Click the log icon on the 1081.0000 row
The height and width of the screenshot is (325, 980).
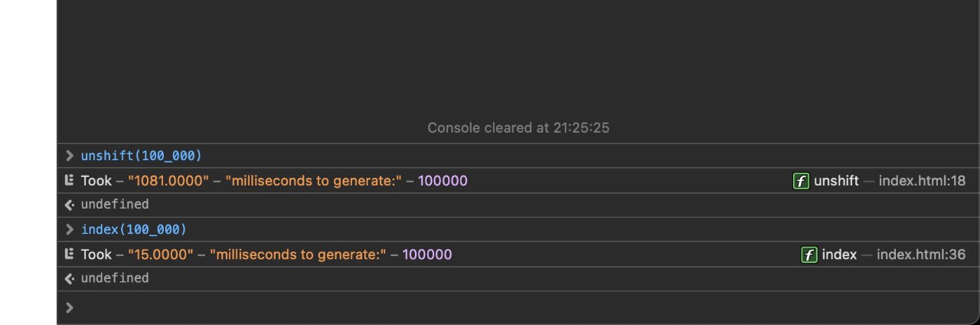pyautogui.click(x=70, y=181)
